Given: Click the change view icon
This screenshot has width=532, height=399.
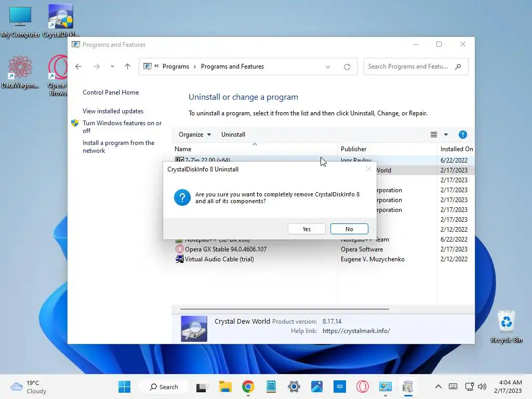Looking at the screenshot, I should point(434,135).
